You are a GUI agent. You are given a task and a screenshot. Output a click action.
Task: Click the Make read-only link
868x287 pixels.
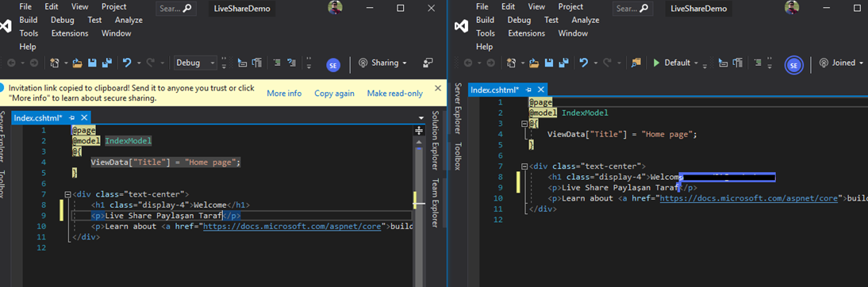(x=394, y=94)
